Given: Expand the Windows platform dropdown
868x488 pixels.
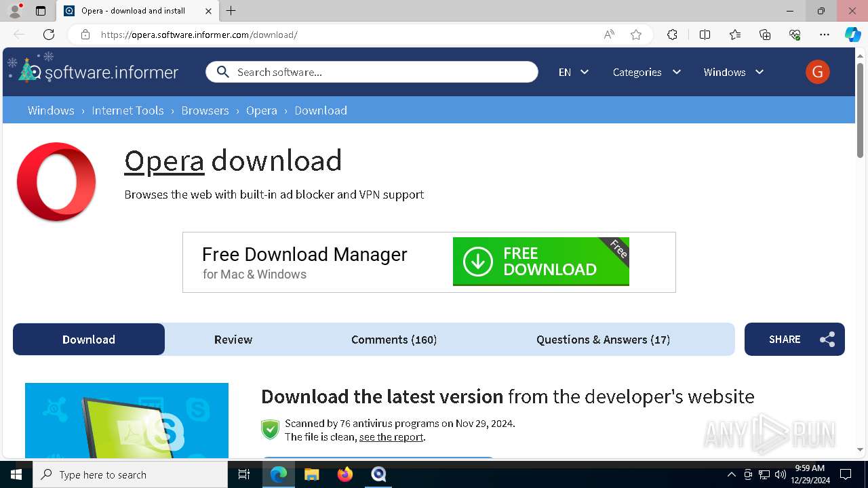Looking at the screenshot, I should click(x=734, y=72).
